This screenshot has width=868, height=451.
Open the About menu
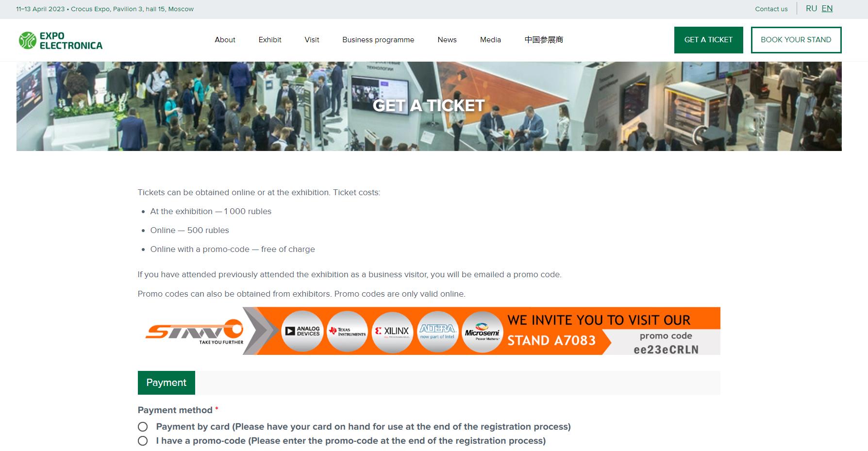coord(225,40)
